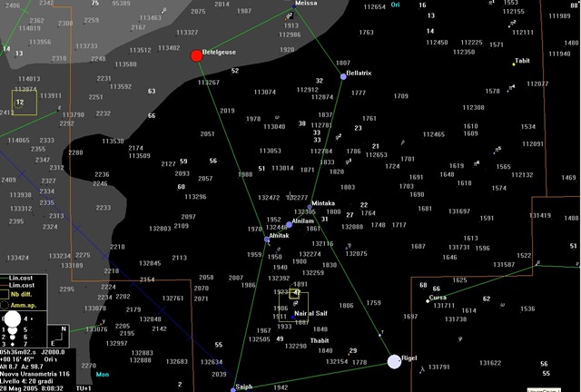This screenshot has width=581, height=392.
Task: Select star label 131697
Action: point(459,211)
